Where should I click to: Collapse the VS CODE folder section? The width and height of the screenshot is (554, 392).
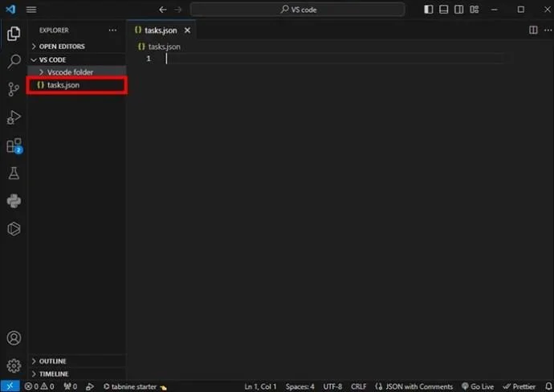tap(76, 59)
